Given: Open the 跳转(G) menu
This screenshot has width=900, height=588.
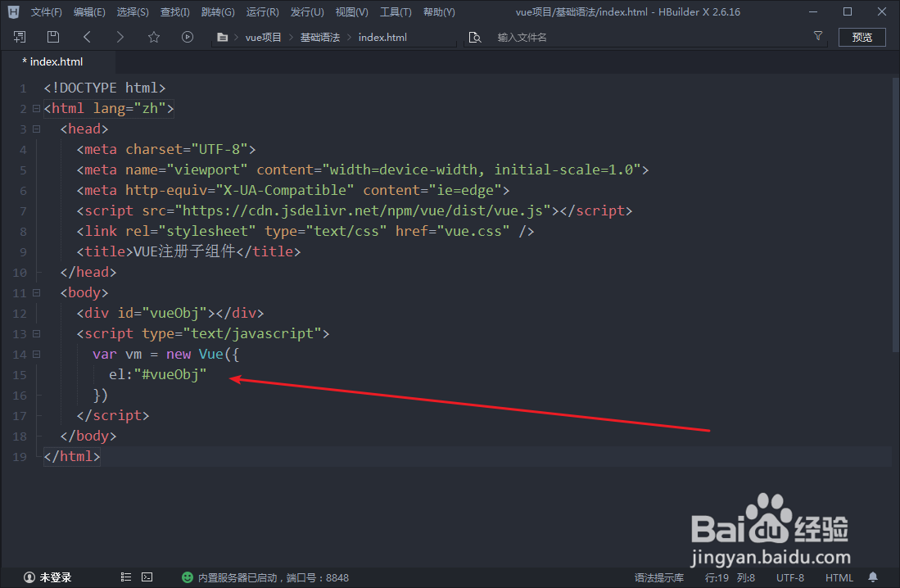Looking at the screenshot, I should pos(218,12).
